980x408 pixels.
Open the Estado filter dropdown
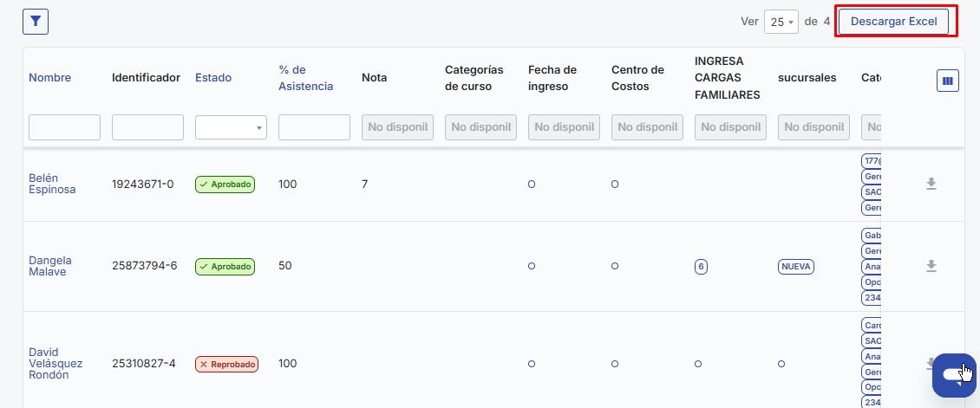pos(231,127)
